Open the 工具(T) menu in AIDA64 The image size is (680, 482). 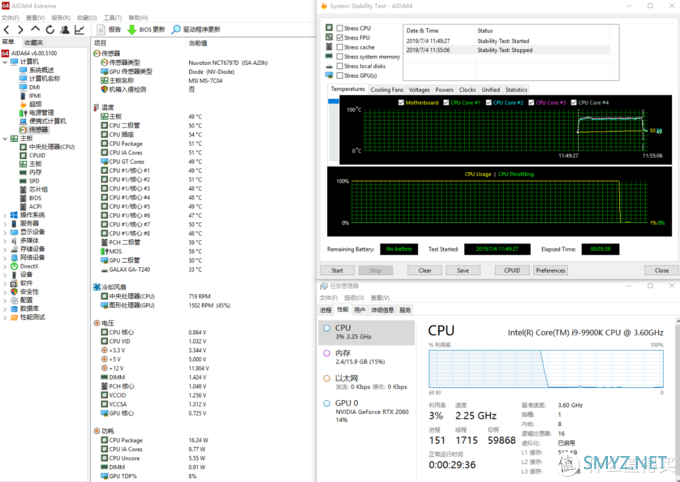113,18
